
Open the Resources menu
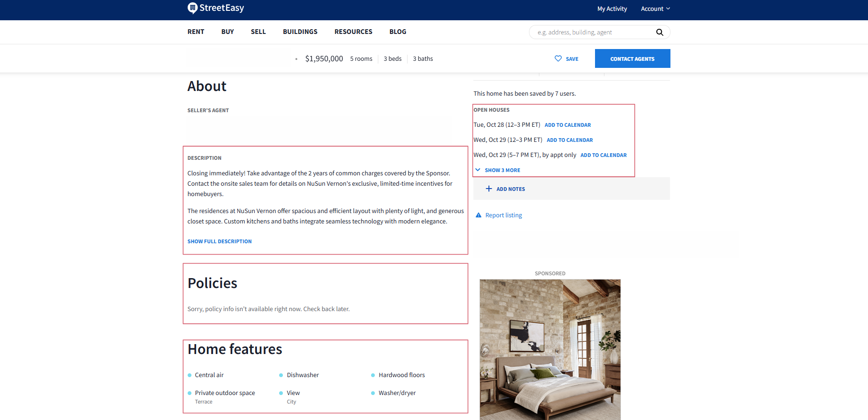point(353,32)
